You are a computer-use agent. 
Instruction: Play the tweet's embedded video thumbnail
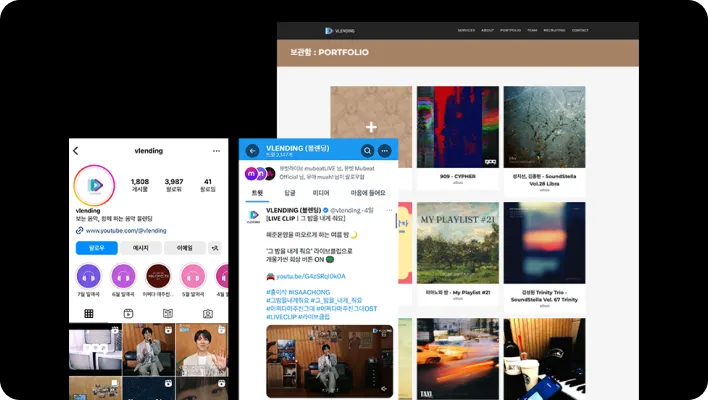(330, 362)
